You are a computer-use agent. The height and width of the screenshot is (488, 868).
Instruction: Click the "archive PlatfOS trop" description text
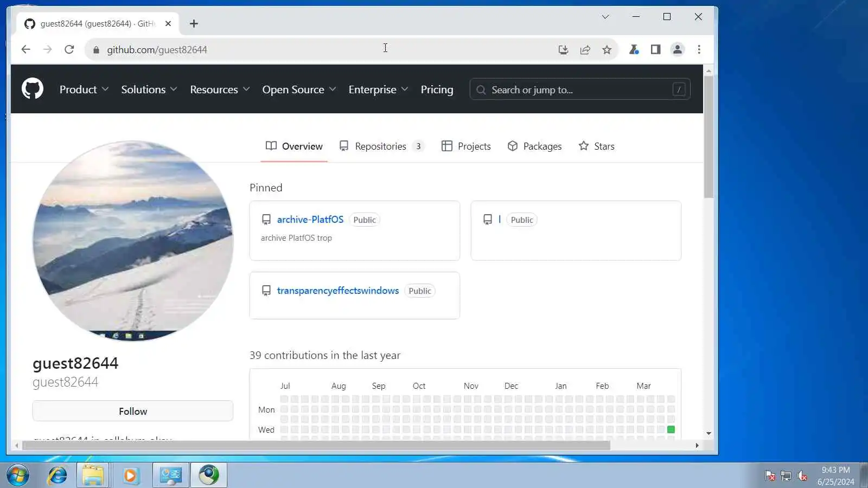point(296,237)
